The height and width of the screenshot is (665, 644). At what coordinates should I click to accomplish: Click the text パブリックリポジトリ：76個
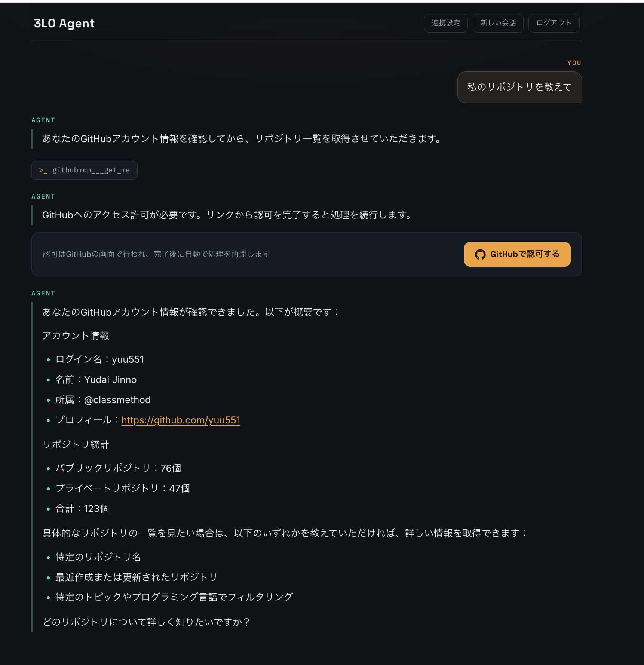pyautogui.click(x=118, y=468)
